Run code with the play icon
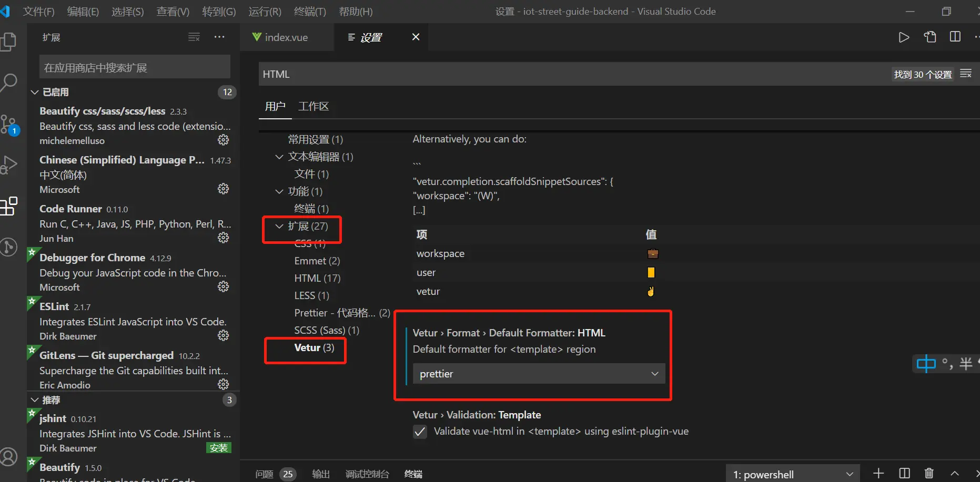Image resolution: width=980 pixels, height=482 pixels. click(904, 37)
